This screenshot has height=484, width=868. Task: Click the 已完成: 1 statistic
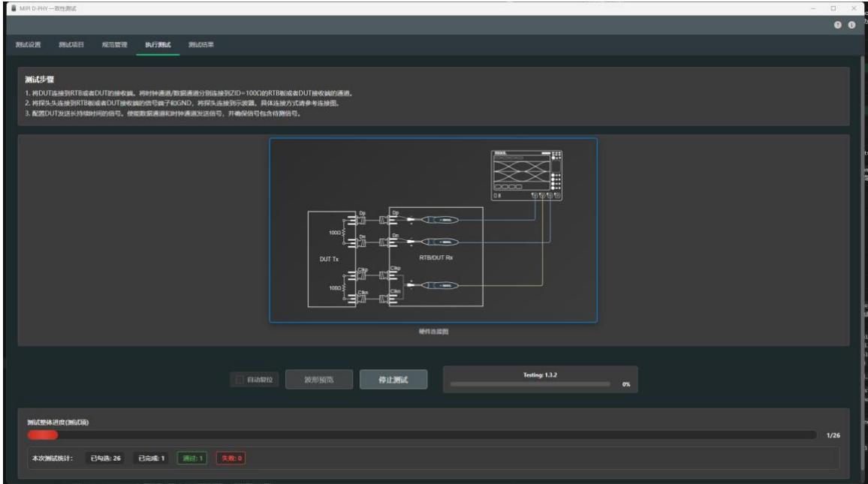point(152,458)
